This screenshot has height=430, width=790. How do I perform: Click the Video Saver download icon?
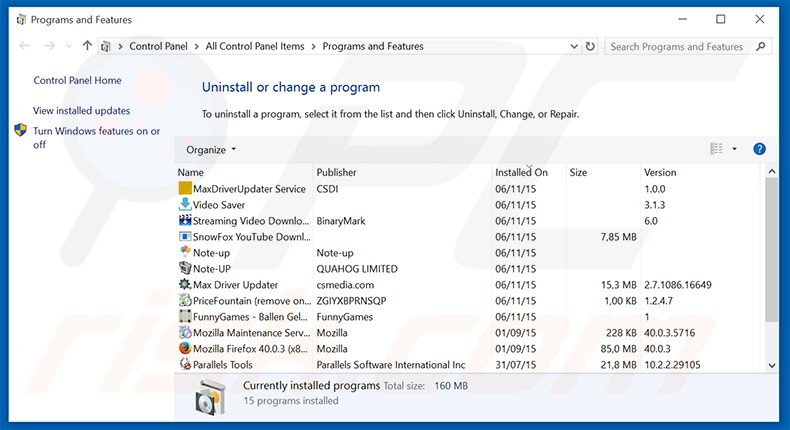tap(185, 204)
